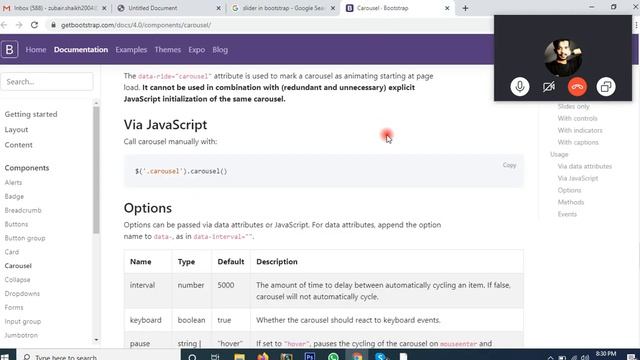Click the sidebar scrollbar thumb

click(x=96, y=170)
